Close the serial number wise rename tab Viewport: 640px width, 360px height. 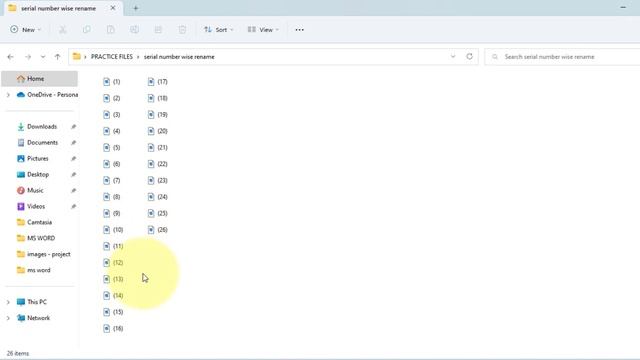point(113,8)
